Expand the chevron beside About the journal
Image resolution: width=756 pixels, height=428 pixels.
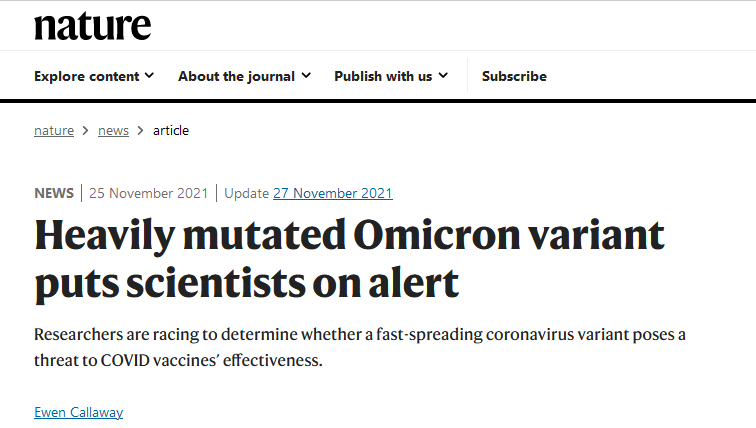point(306,76)
